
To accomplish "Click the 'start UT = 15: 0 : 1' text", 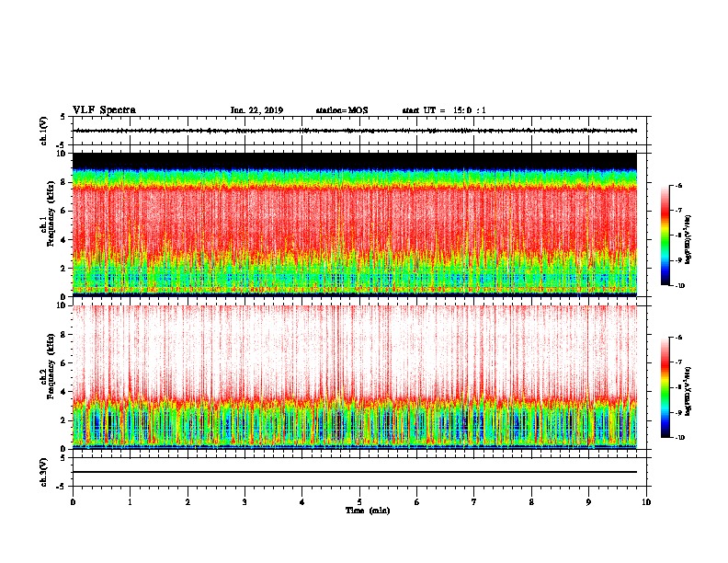I will 444,110.
